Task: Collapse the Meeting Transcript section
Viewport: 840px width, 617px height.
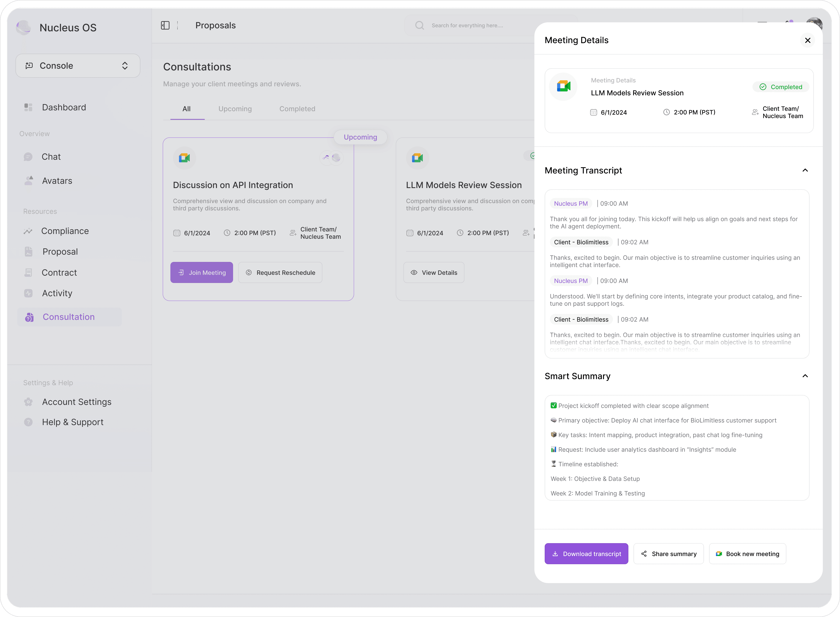Action: click(x=805, y=170)
